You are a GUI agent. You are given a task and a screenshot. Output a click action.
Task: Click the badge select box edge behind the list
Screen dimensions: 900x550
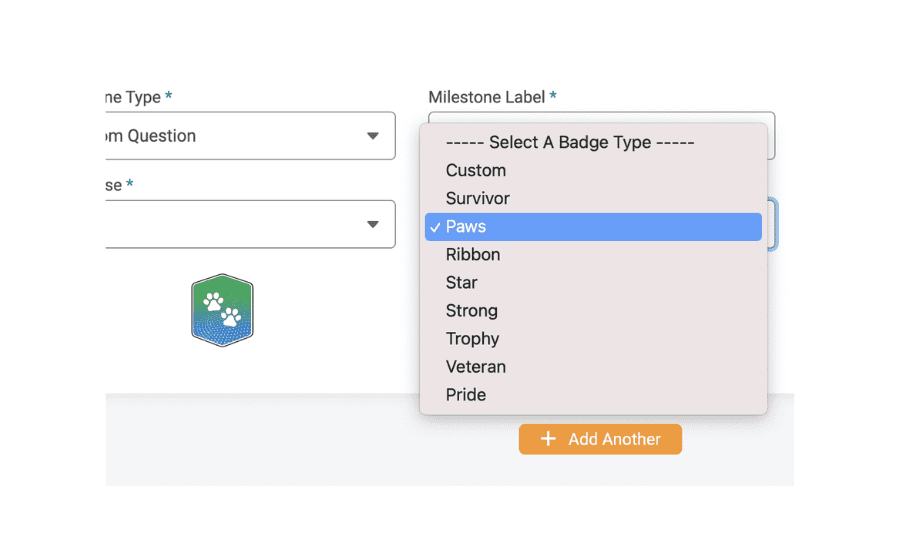[773, 224]
